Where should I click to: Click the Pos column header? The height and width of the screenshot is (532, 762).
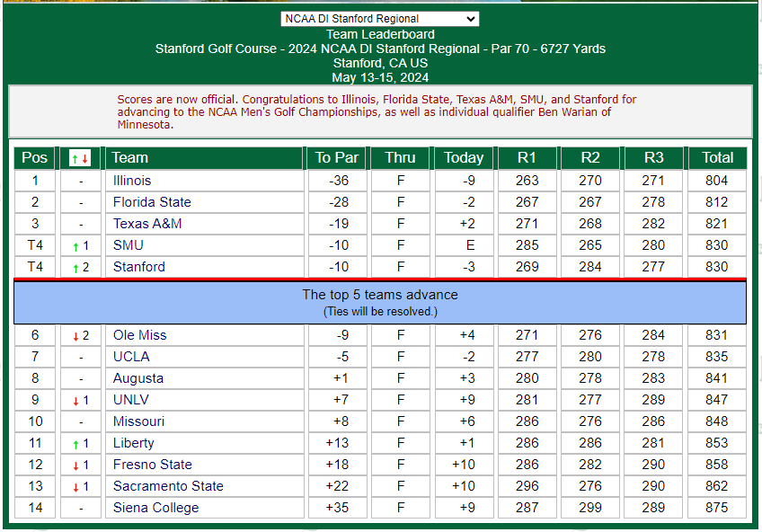point(34,158)
